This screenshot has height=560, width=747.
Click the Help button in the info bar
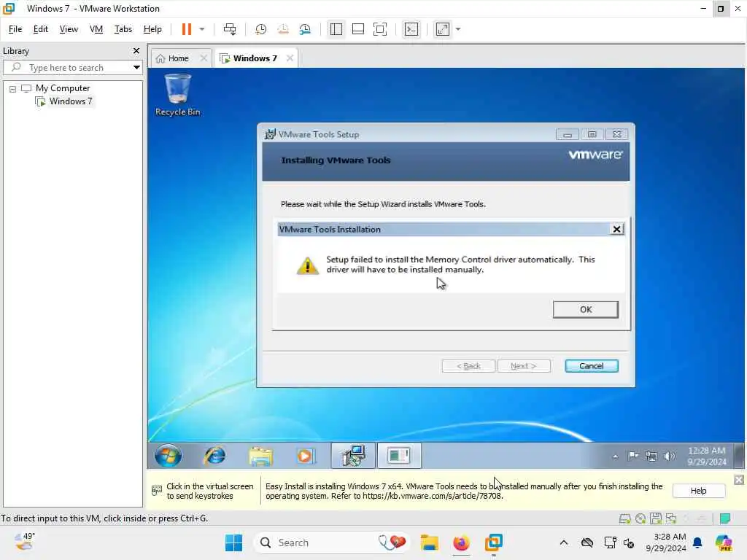coord(698,491)
